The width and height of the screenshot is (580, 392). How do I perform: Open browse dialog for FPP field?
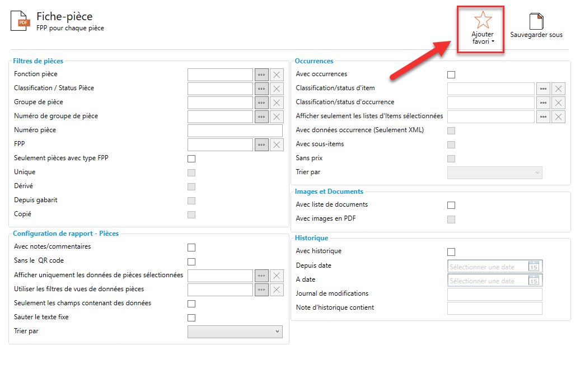(261, 145)
